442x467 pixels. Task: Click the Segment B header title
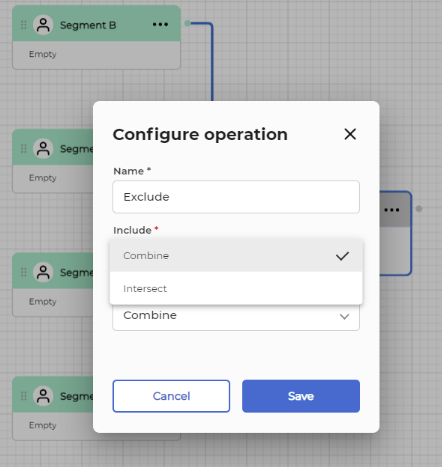click(88, 25)
